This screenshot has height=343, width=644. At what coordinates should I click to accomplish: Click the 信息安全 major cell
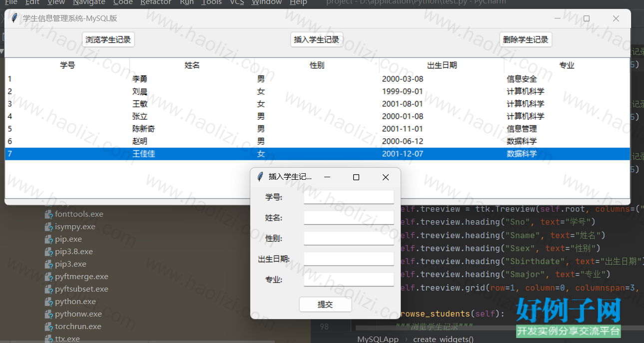click(x=522, y=79)
